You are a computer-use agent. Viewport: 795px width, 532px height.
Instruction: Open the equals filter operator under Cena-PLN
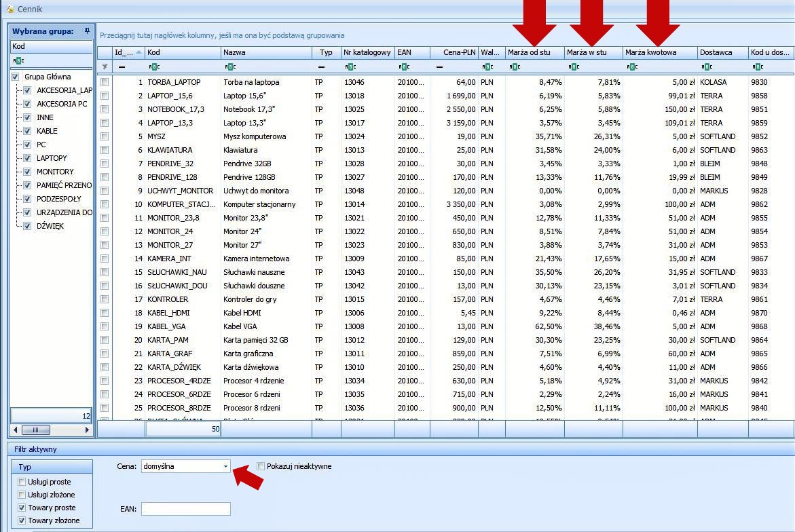pyautogui.click(x=439, y=66)
